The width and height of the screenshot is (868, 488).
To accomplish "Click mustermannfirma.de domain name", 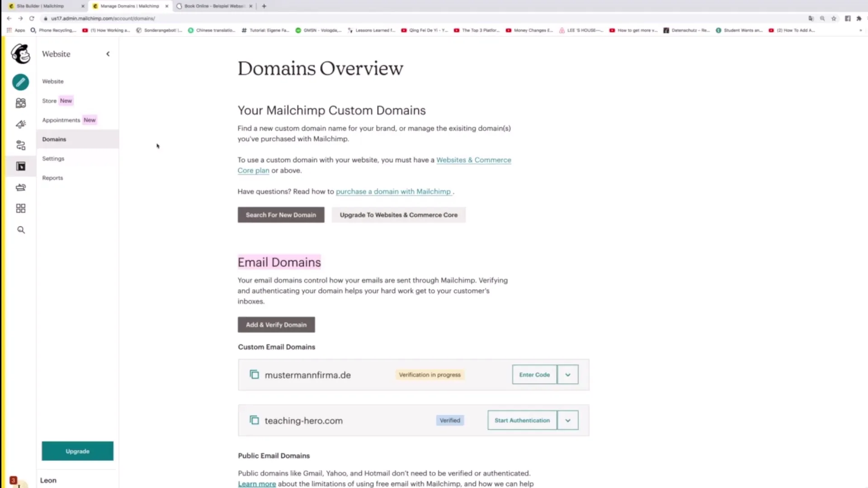I will (x=308, y=375).
